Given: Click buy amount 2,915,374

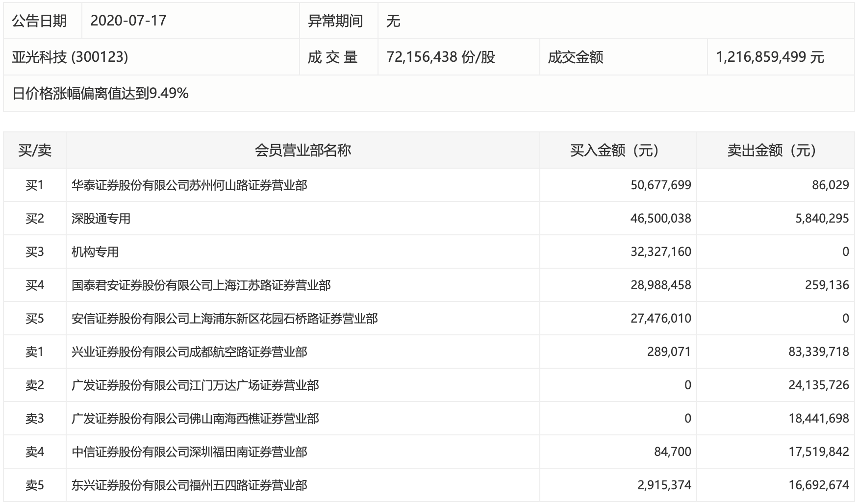Looking at the screenshot, I should coord(665,485).
